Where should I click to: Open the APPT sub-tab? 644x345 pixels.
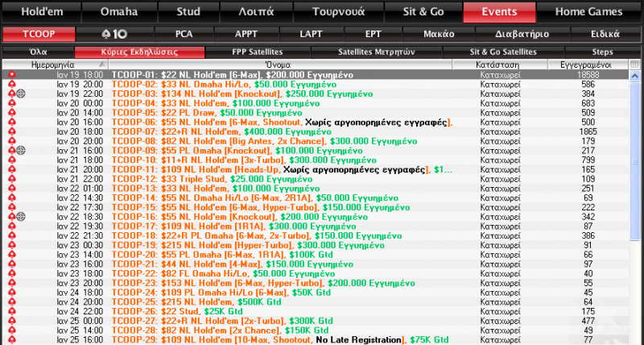246,34
